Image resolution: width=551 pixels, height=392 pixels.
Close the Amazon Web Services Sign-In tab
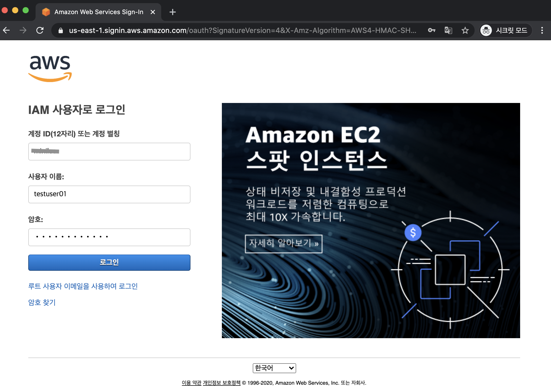(x=153, y=12)
